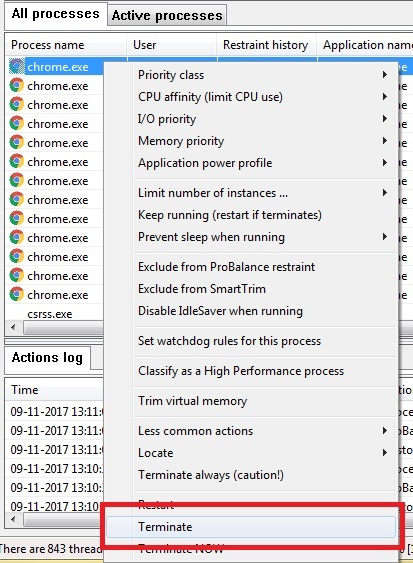The height and width of the screenshot is (563, 413).
Task: Choose Set watchdog rules for this process
Action: tap(265, 341)
